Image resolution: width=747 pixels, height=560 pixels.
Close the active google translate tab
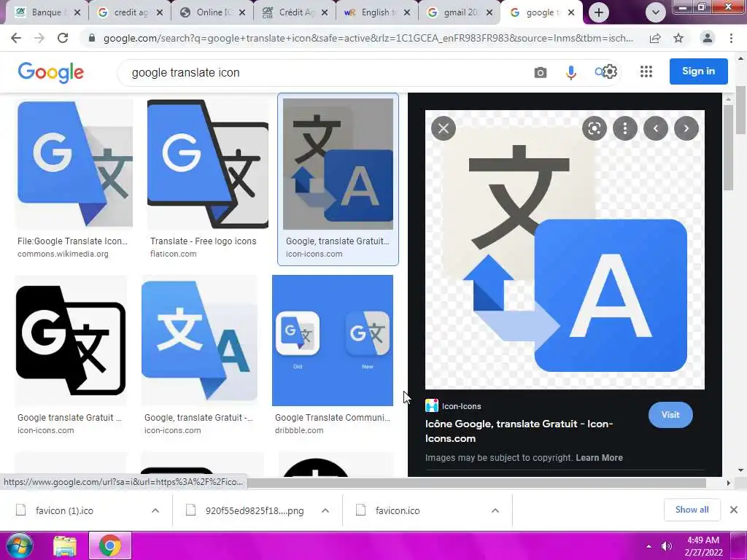(571, 12)
